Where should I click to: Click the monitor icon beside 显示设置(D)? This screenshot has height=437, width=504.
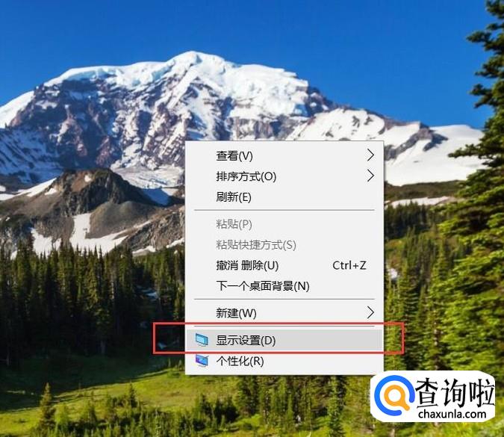tap(202, 340)
